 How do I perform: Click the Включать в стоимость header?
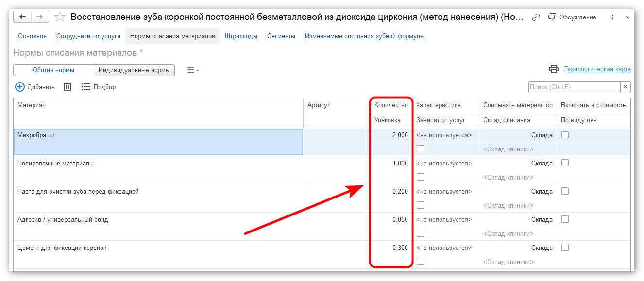593,105
